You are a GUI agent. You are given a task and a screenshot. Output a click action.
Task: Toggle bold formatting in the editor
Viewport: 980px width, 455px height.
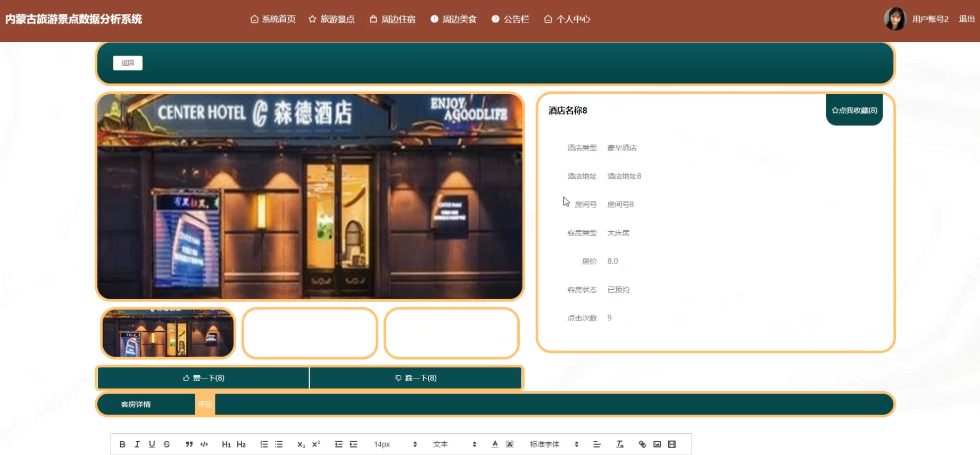point(122,444)
